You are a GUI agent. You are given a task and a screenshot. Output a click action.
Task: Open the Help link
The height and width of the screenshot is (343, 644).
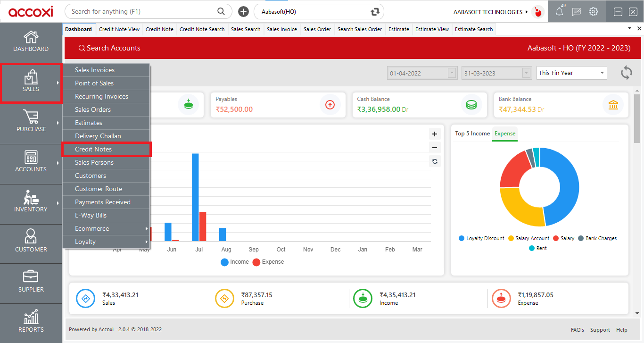pos(622,330)
